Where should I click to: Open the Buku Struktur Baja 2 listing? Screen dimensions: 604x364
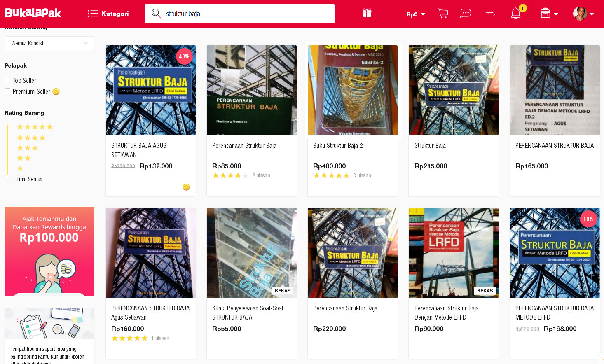coord(338,146)
